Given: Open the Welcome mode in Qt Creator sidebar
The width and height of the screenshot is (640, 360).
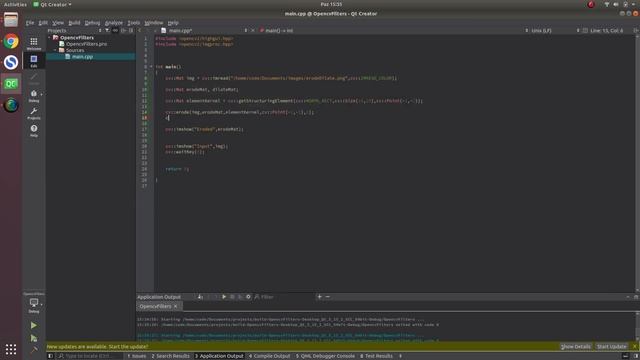Looking at the screenshot, I should point(34,43).
